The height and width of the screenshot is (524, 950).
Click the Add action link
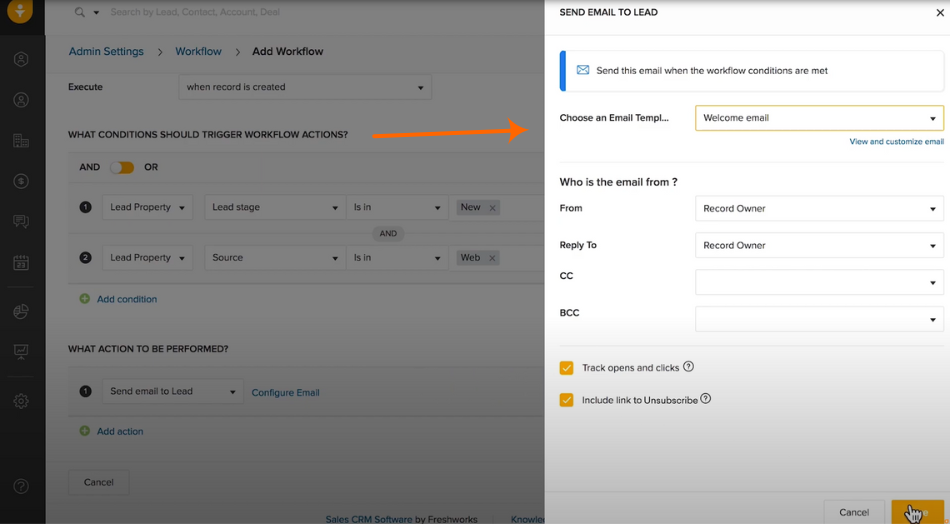point(120,431)
